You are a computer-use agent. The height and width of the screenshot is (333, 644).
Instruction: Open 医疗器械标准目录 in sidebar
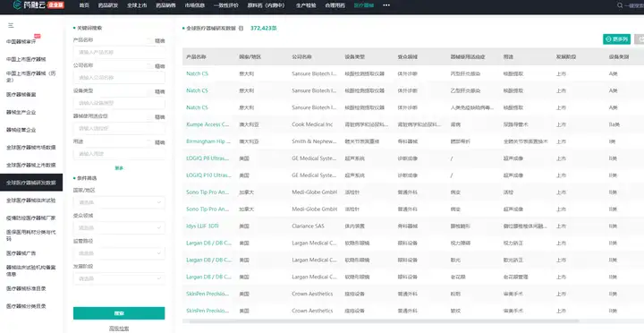point(26,288)
